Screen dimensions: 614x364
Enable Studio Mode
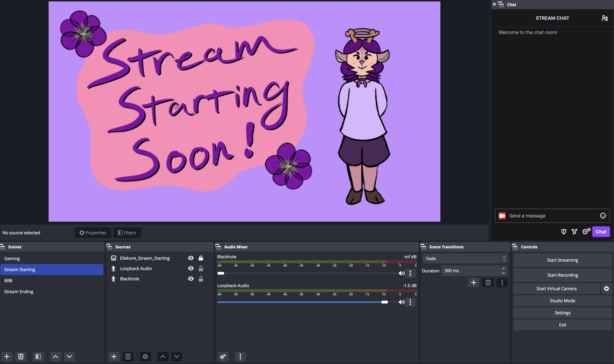pos(562,300)
